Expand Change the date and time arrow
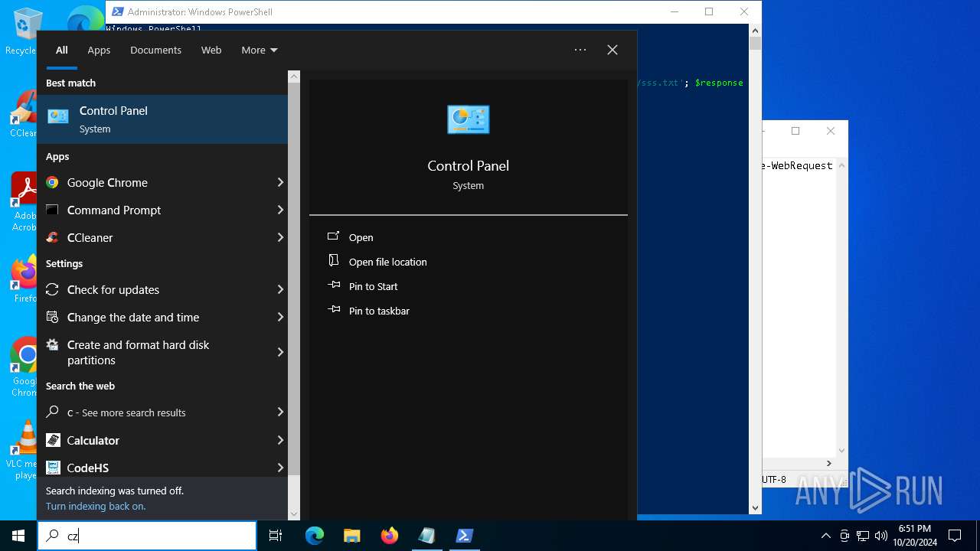The width and height of the screenshot is (980, 551). tap(280, 317)
